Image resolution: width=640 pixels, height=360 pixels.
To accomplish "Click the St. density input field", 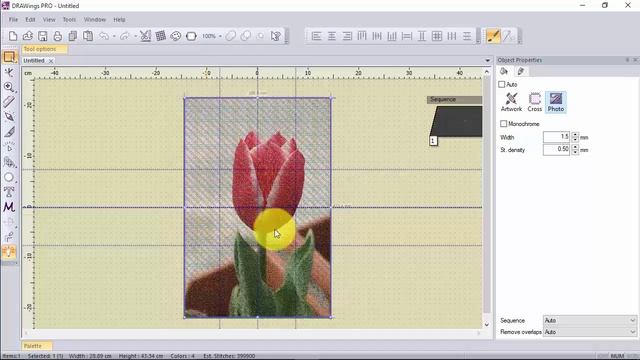I will pyautogui.click(x=556, y=149).
